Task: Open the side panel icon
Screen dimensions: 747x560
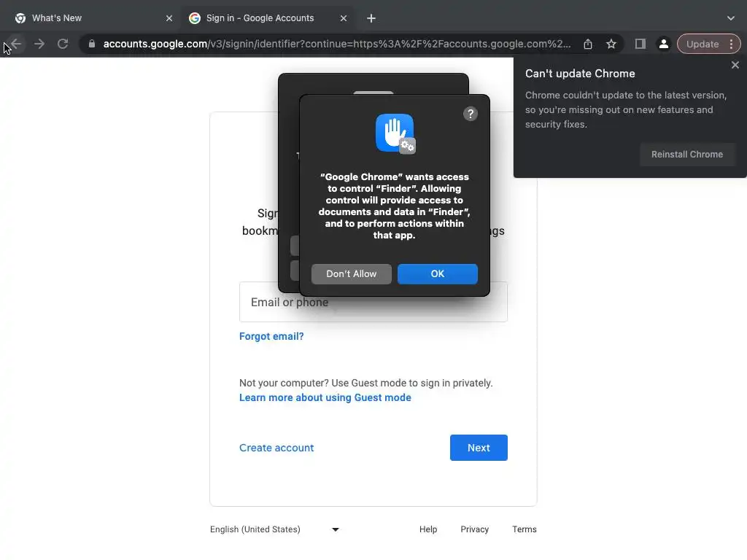Action: [640, 44]
